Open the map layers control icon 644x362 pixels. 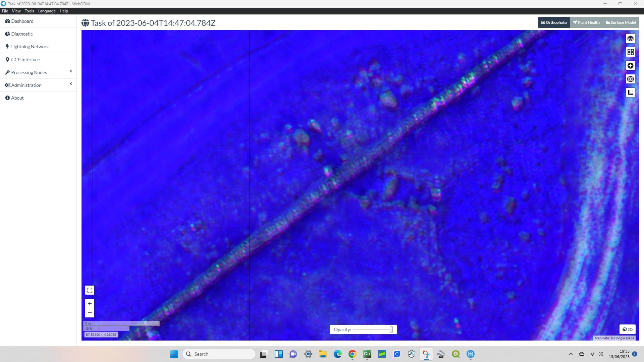tap(630, 39)
